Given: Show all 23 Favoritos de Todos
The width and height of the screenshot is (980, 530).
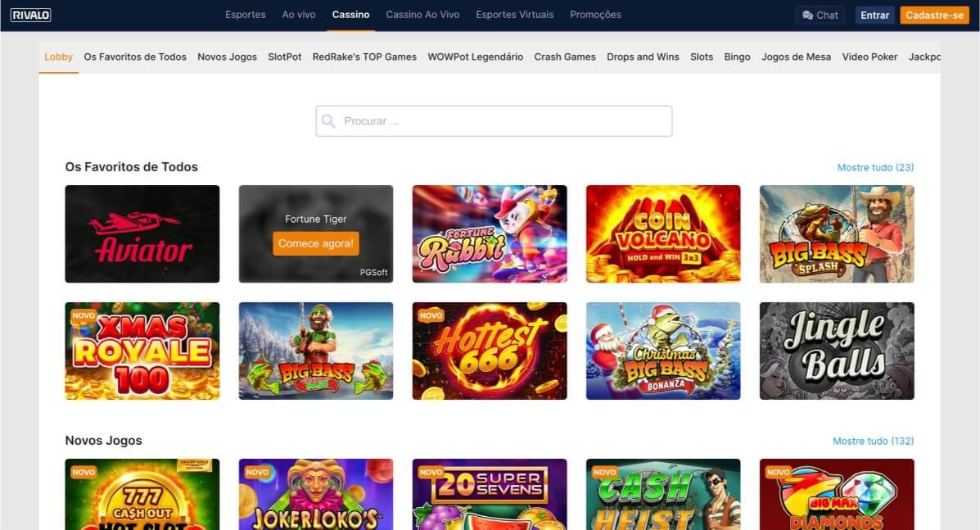Looking at the screenshot, I should click(875, 167).
